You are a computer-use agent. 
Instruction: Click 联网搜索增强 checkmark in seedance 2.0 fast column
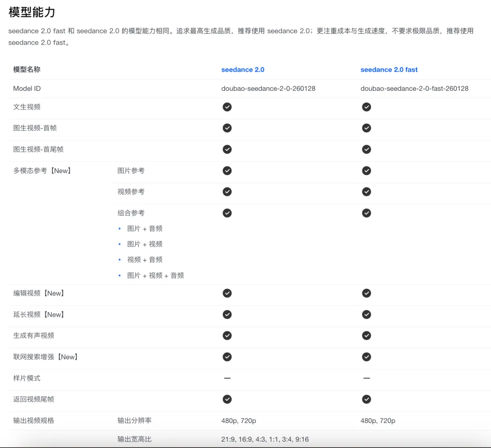(x=366, y=357)
